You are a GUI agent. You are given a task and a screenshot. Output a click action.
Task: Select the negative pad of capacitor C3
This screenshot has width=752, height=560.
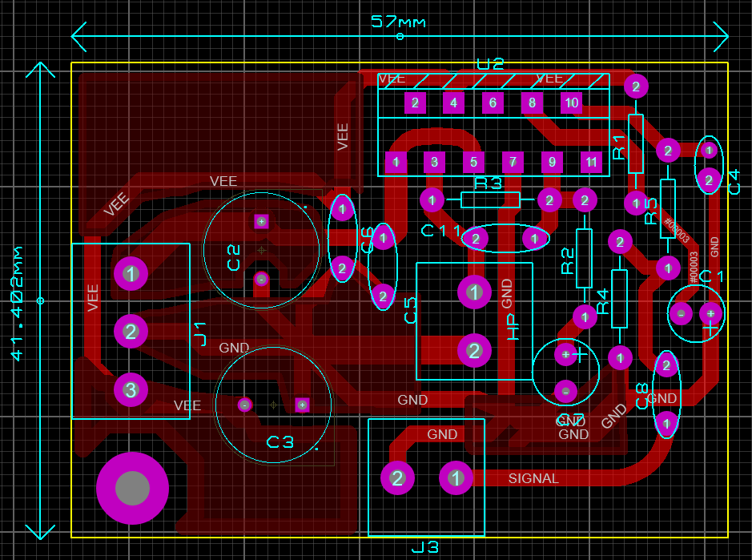point(244,405)
